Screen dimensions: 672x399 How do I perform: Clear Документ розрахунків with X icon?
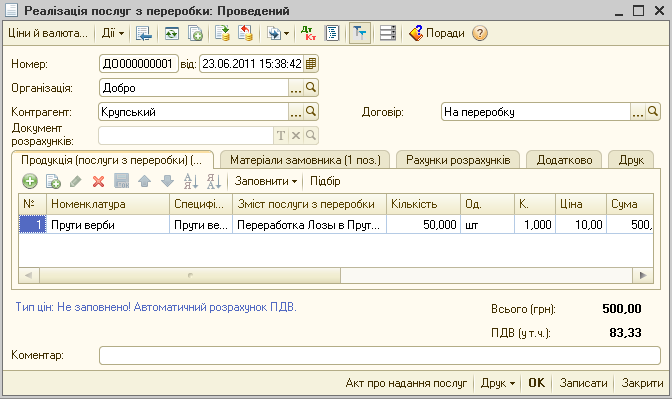click(296, 136)
